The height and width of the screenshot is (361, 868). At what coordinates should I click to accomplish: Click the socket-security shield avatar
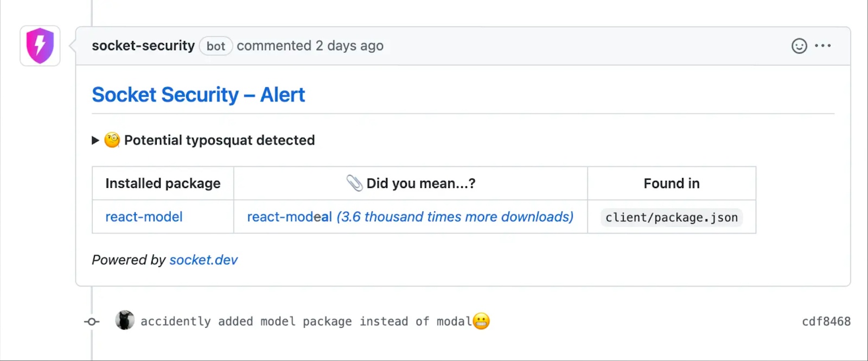pos(40,46)
